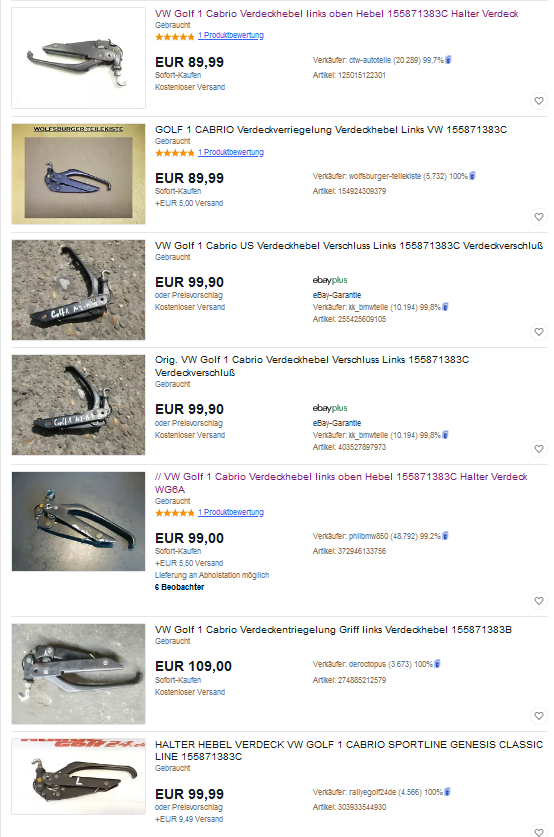The image size is (554, 837).
Task: Click ebayplus logo on the EUR 99,90 US listing
Action: point(330,280)
